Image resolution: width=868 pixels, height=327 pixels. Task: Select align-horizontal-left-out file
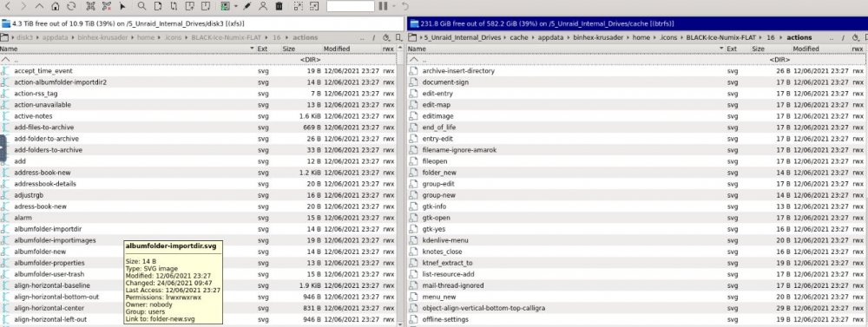coord(50,319)
